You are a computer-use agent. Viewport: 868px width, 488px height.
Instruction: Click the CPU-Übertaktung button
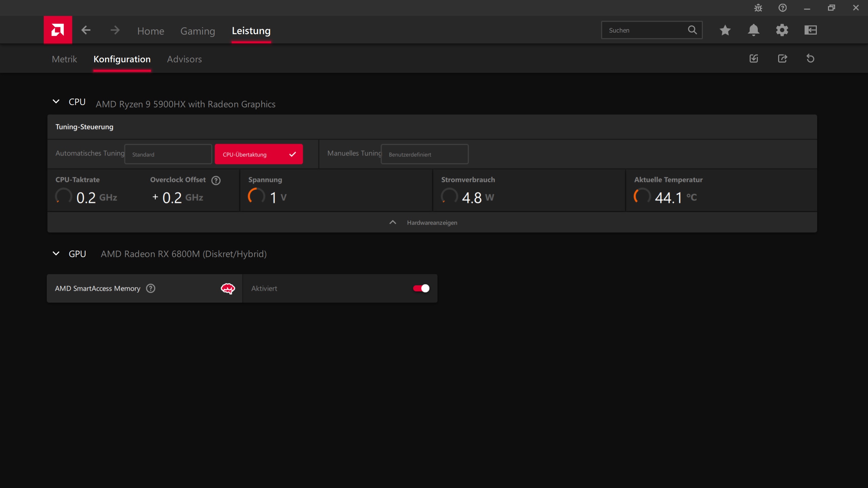tap(258, 154)
